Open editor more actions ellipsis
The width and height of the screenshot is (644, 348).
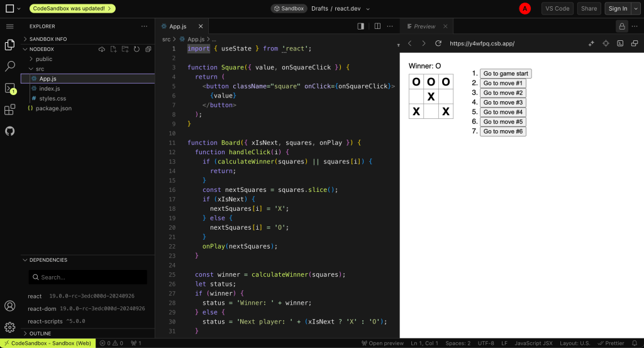point(390,26)
